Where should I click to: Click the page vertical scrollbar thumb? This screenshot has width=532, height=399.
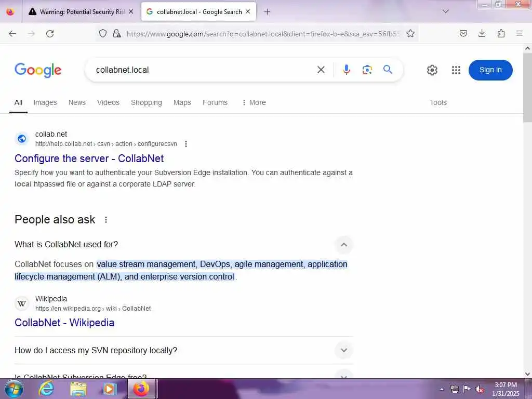pos(527,88)
